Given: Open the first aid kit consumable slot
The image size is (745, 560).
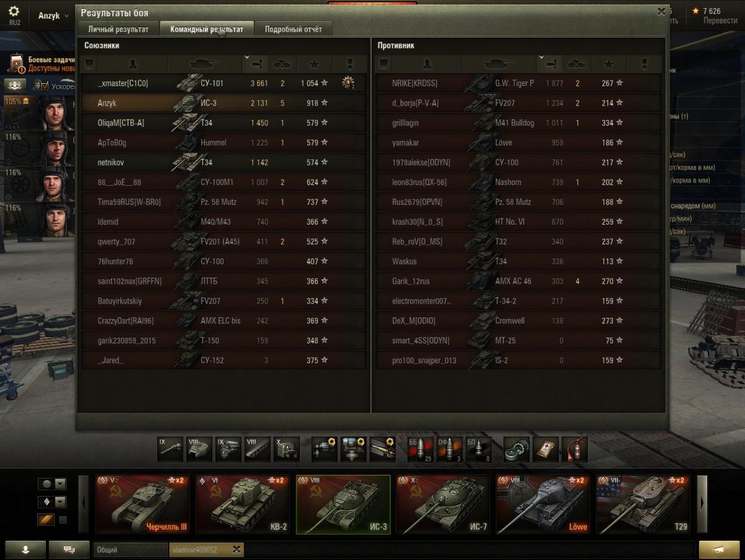Looking at the screenshot, I should 545,449.
